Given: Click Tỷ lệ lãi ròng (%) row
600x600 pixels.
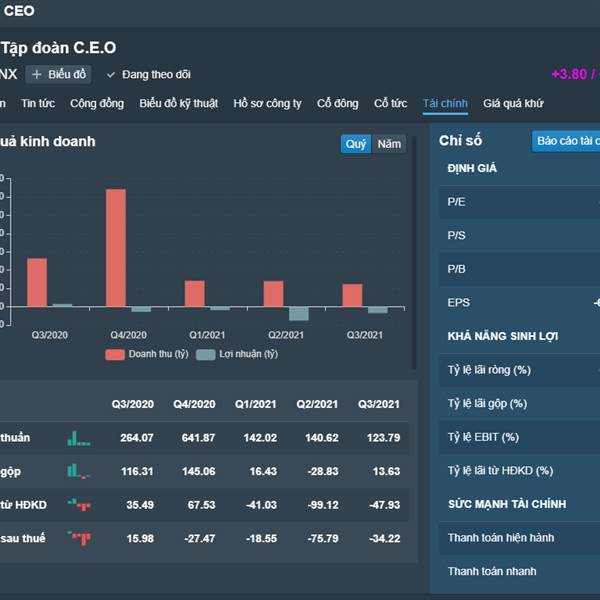Looking at the screenshot, I should tap(520, 370).
